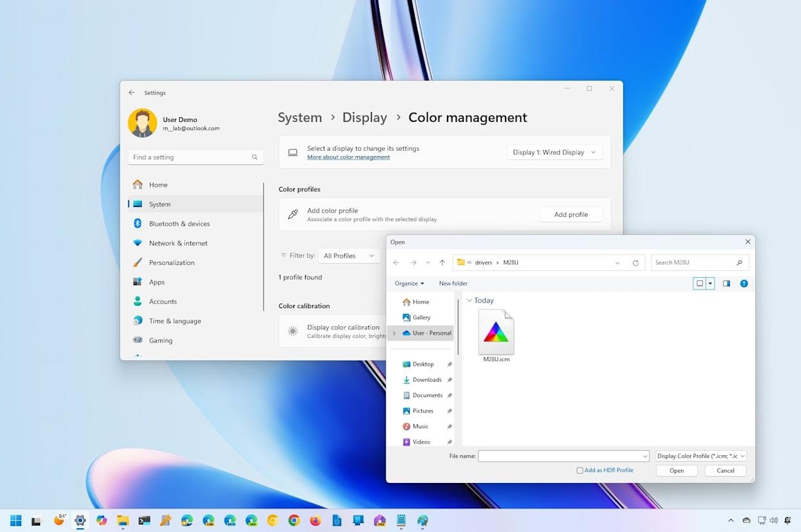Enable the Add as HDR Profile checkbox

tap(580, 471)
